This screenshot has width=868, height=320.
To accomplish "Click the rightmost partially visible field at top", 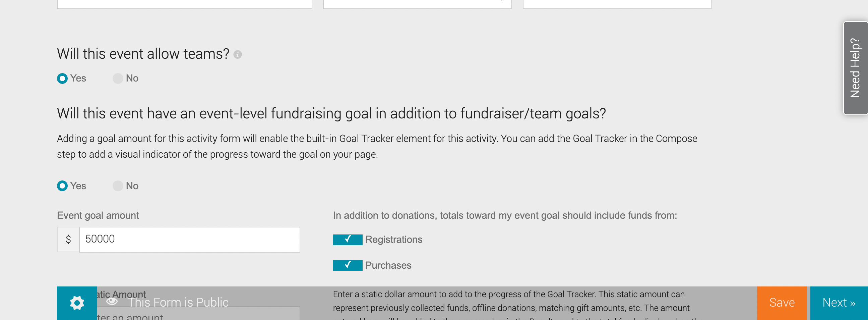I will click(x=617, y=4).
